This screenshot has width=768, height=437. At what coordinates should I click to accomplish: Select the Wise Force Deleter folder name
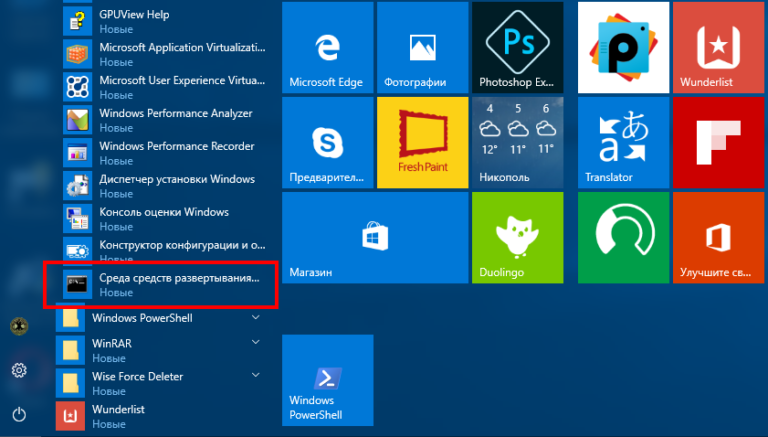point(138,376)
